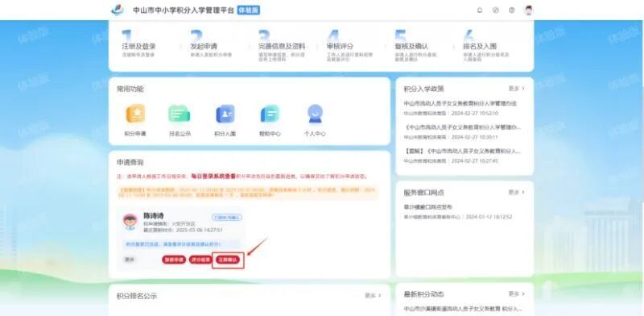Open the 阜沙镇窗口网点发布 link
644x316 pixels.
pyautogui.click(x=427, y=207)
